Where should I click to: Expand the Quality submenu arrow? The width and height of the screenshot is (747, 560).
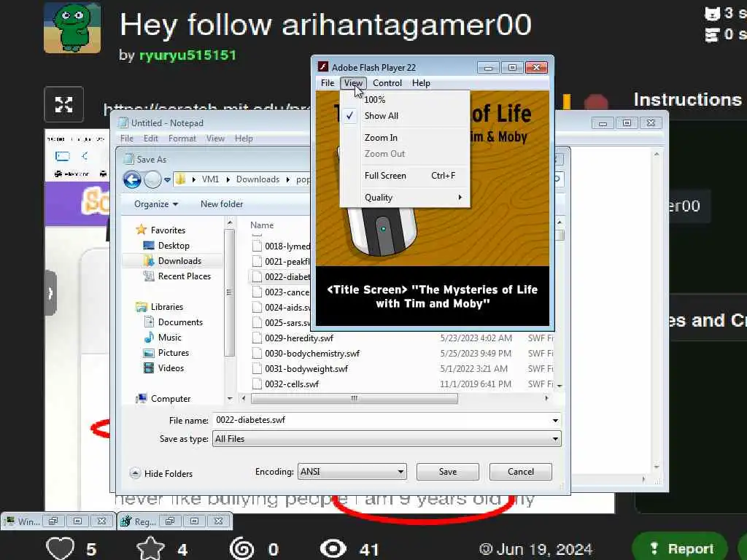point(460,197)
